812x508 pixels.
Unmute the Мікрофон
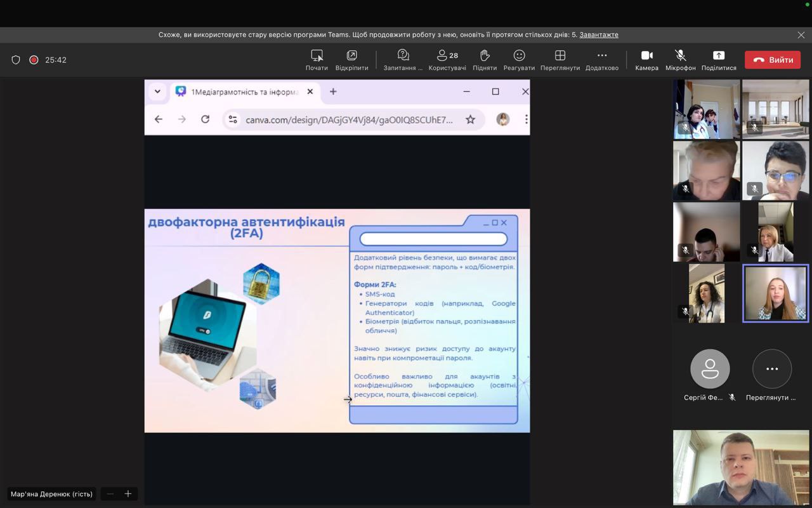click(680, 60)
